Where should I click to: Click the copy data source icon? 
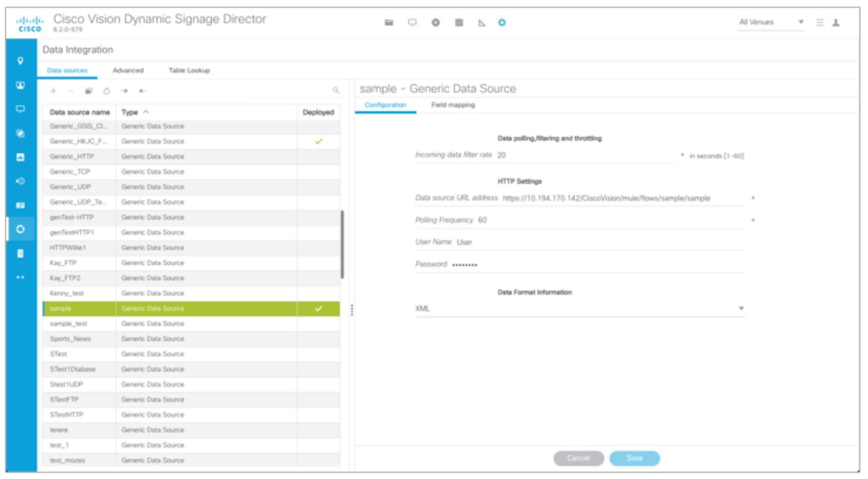[89, 91]
